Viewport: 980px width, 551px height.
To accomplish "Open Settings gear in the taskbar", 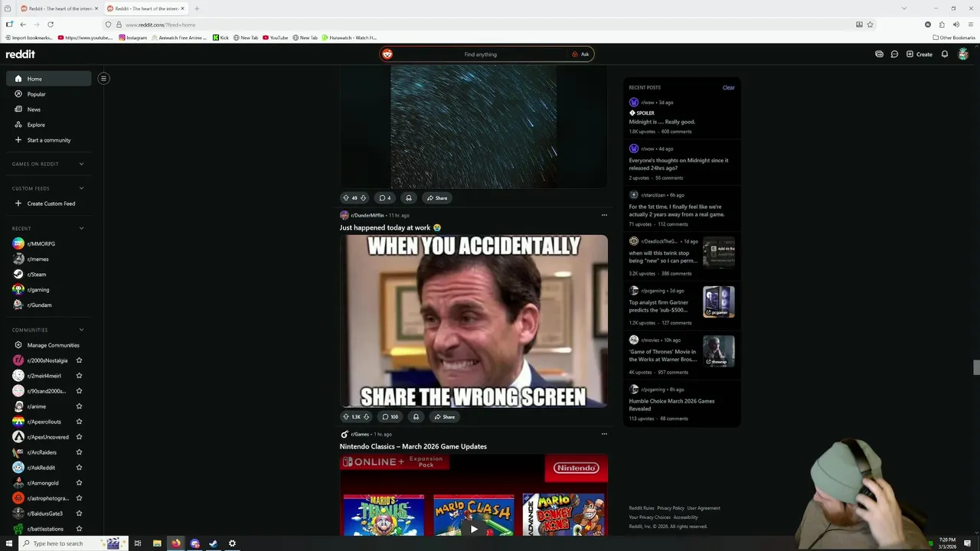I will point(232,543).
